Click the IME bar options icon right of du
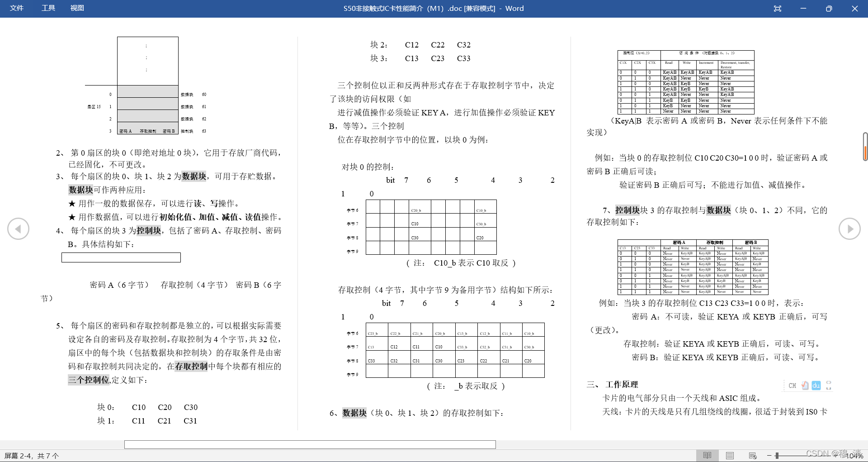This screenshot has height=462, width=868. [x=829, y=386]
